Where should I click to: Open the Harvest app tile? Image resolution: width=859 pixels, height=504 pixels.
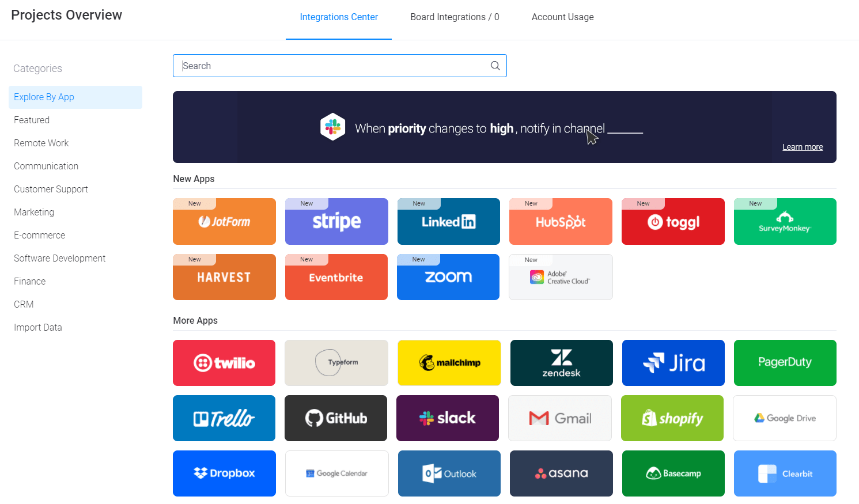coord(224,277)
